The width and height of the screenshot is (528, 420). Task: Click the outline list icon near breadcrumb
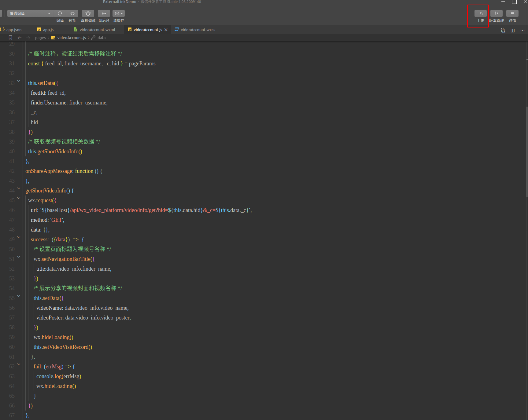[x=2, y=38]
